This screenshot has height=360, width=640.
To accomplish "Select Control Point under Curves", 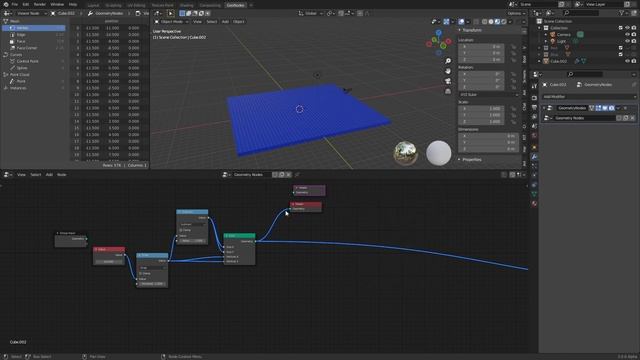I will coord(34,61).
